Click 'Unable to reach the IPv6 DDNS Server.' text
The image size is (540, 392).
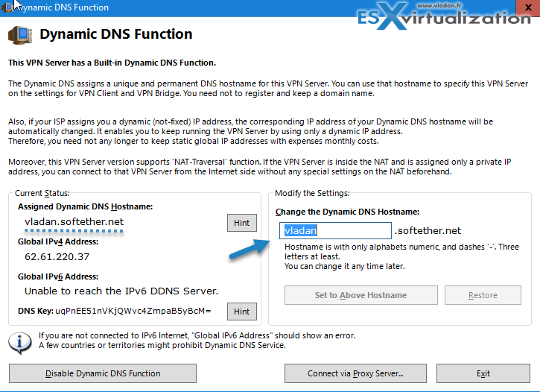pos(121,291)
